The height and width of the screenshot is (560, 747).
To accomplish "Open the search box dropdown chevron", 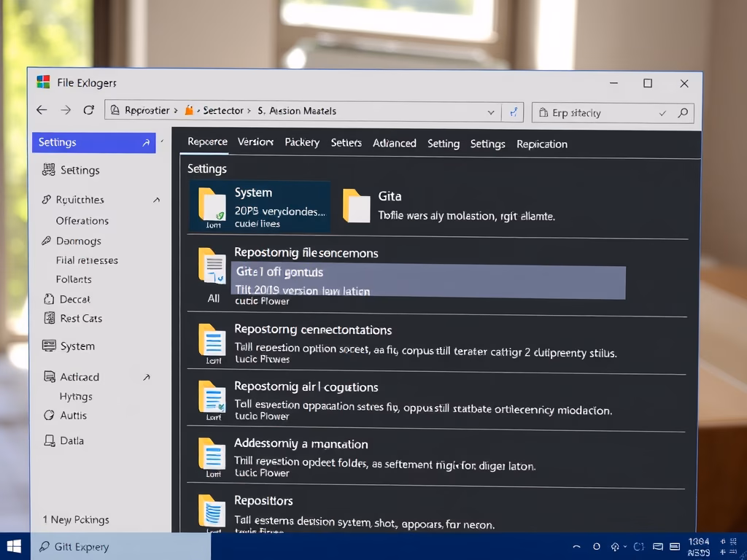I will [x=662, y=113].
